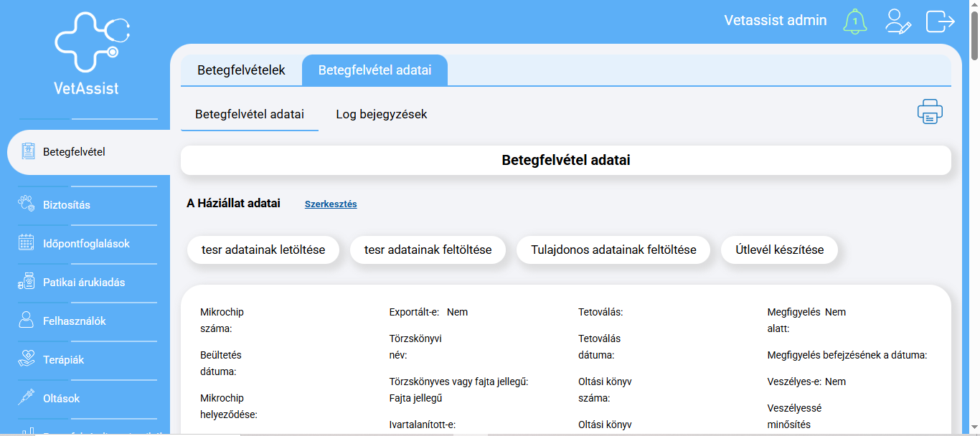Click the vertical page scrollbar
The height and width of the screenshot is (436, 980).
tap(974, 215)
